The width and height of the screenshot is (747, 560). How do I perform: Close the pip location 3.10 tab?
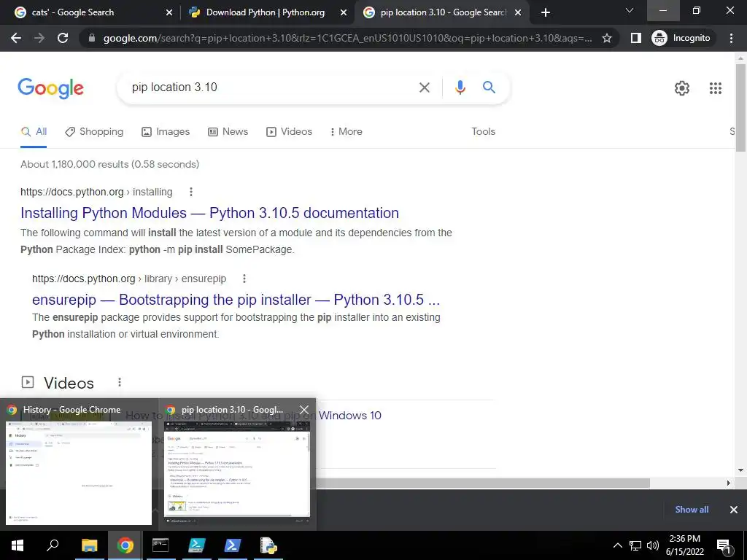(518, 13)
